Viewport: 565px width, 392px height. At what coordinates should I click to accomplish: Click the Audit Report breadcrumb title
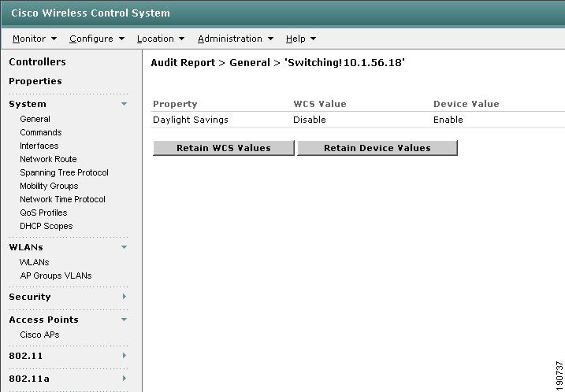[x=183, y=63]
